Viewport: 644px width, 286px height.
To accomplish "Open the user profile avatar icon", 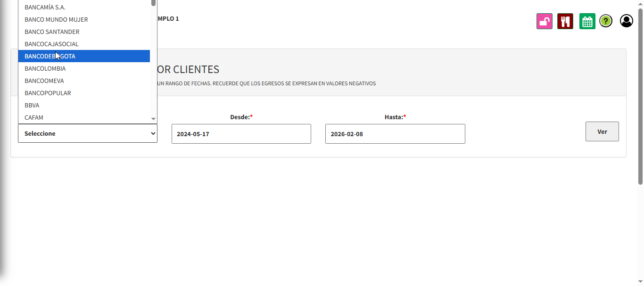I will [x=626, y=21].
